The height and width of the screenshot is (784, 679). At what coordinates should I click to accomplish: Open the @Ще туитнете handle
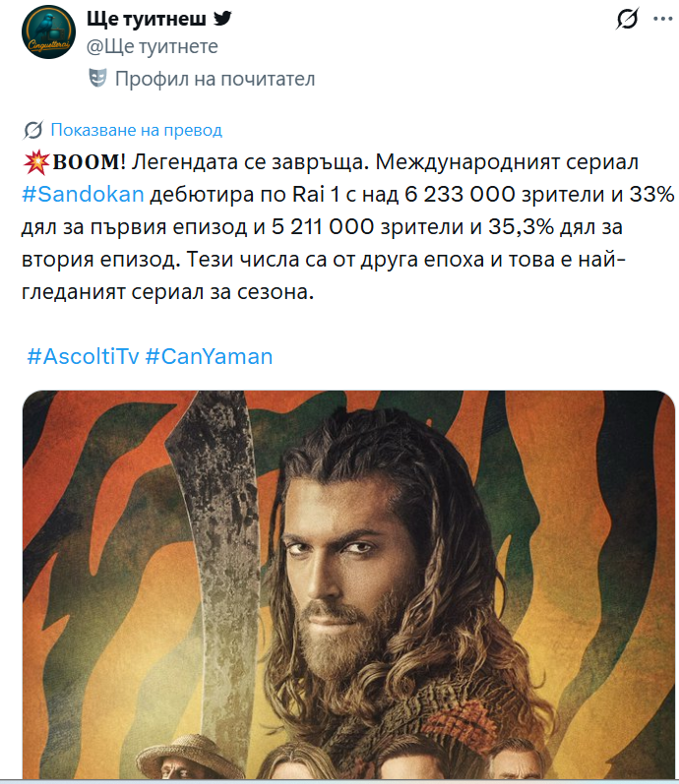coord(153,46)
